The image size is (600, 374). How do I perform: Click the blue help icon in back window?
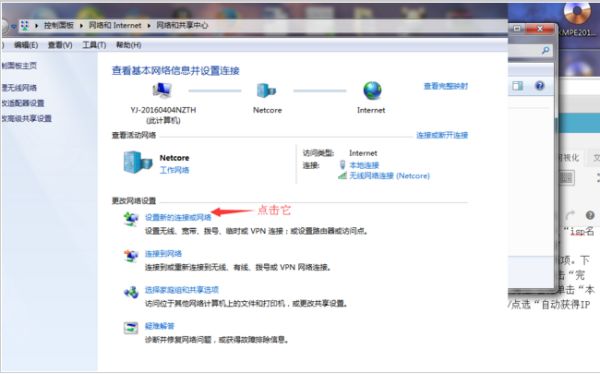pos(540,85)
